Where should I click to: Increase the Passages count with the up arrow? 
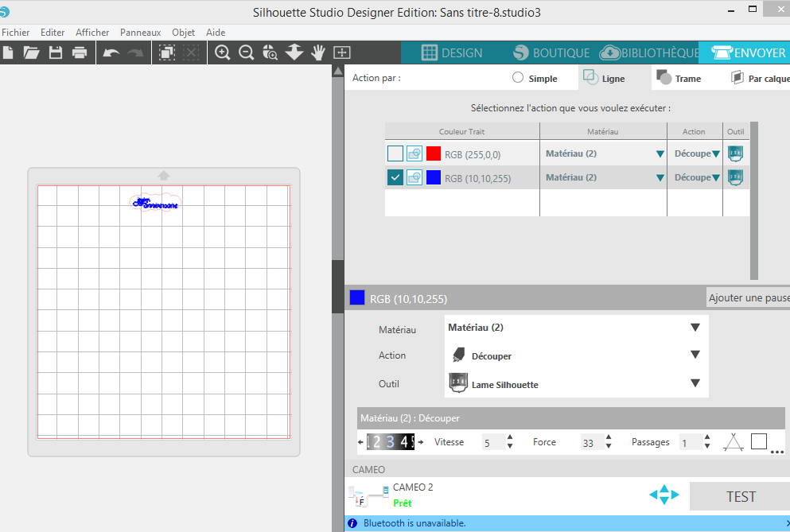click(707, 437)
